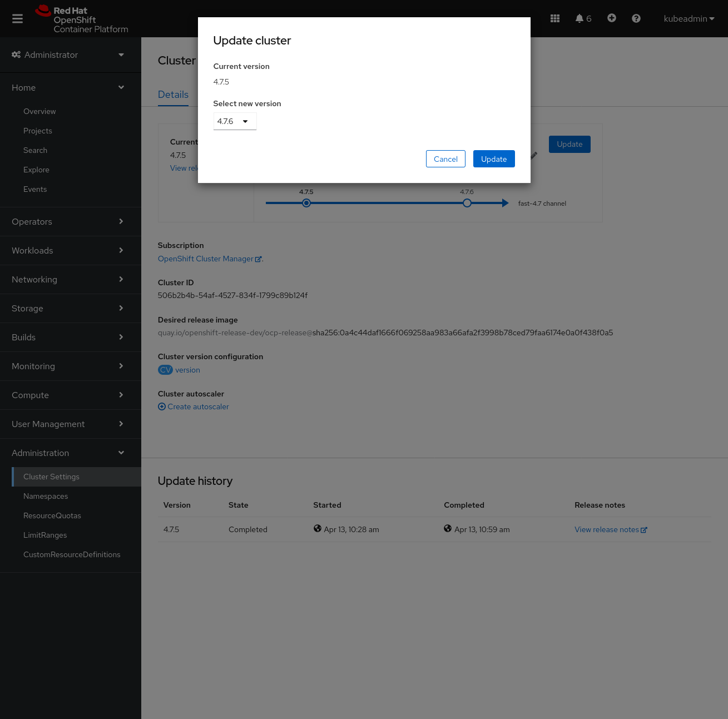728x719 pixels.
Task: Click the background page Update button
Action: [569, 144]
